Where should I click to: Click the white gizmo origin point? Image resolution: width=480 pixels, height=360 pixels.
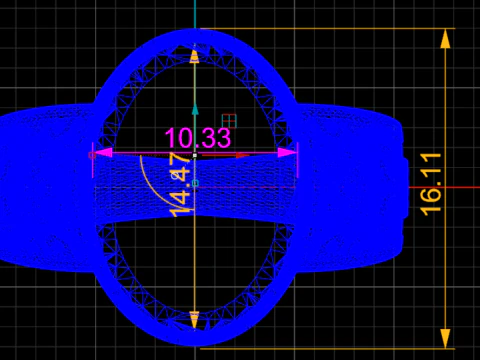coord(195,155)
